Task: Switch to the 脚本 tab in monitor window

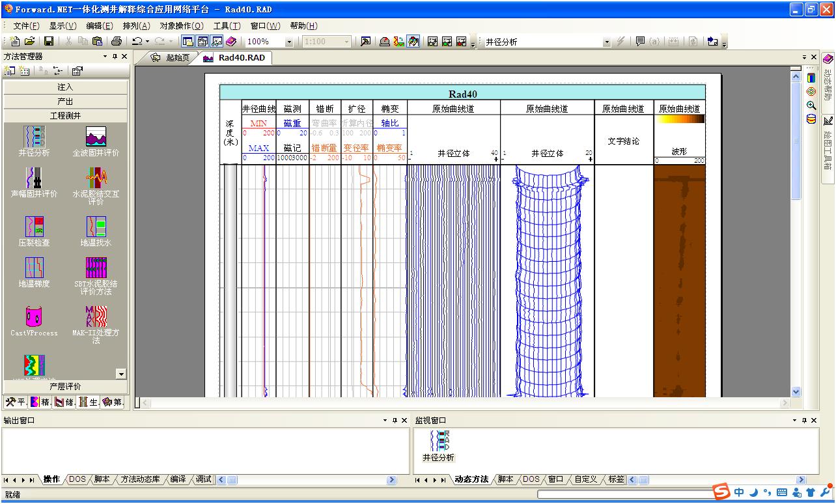Action: pos(505,479)
